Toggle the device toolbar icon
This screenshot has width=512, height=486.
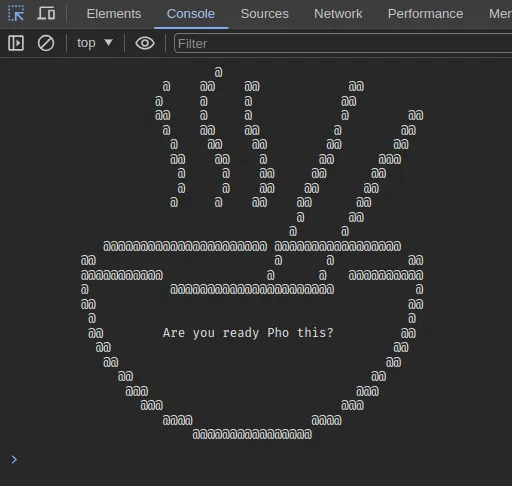click(x=46, y=14)
